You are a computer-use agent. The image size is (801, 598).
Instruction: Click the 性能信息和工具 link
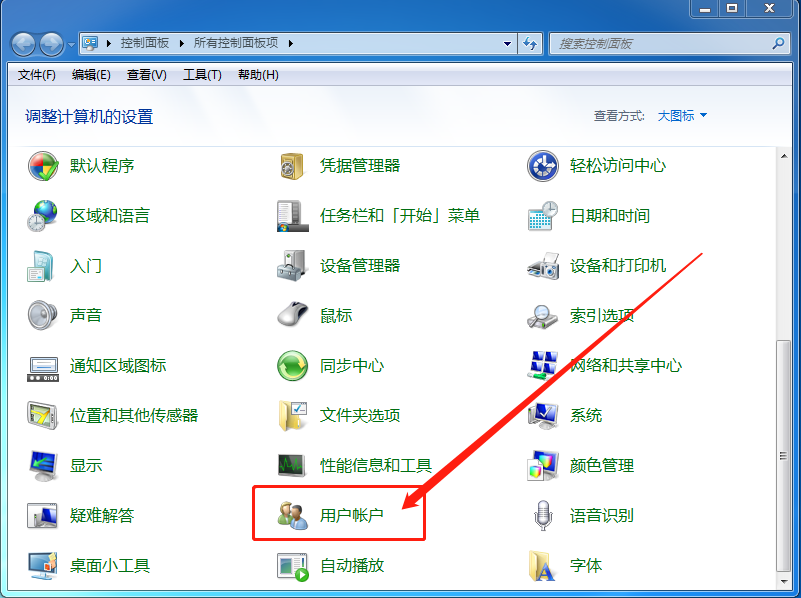coord(375,466)
